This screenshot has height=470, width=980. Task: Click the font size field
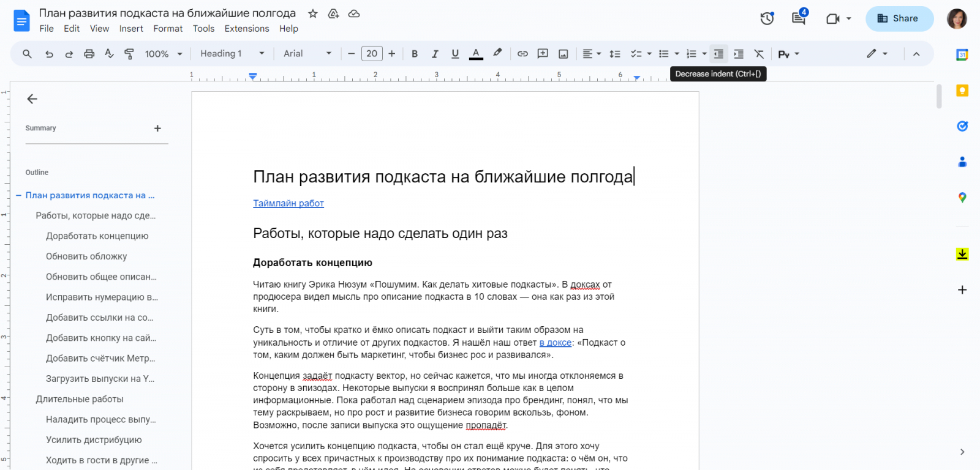pos(372,54)
